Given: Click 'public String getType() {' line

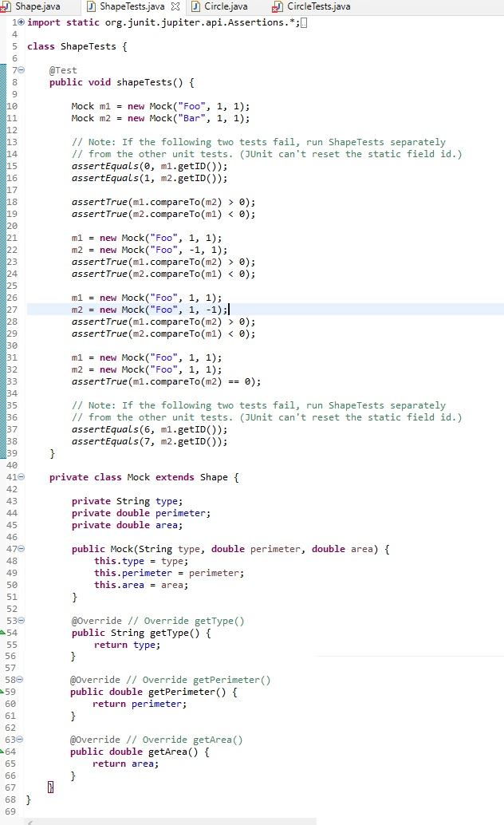Looking at the screenshot, I should 141,633.
